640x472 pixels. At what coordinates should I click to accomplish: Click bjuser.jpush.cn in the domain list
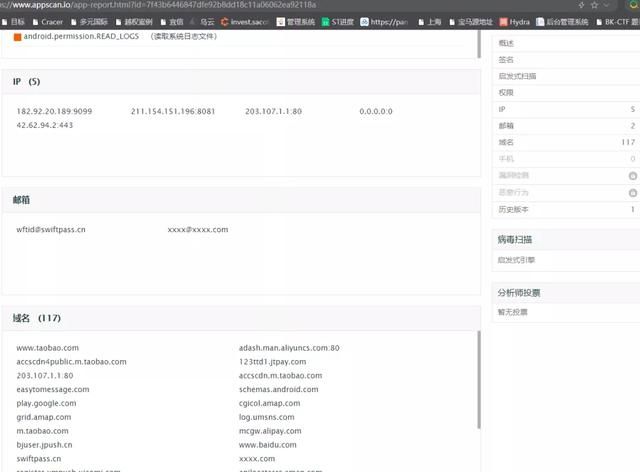click(x=44, y=445)
